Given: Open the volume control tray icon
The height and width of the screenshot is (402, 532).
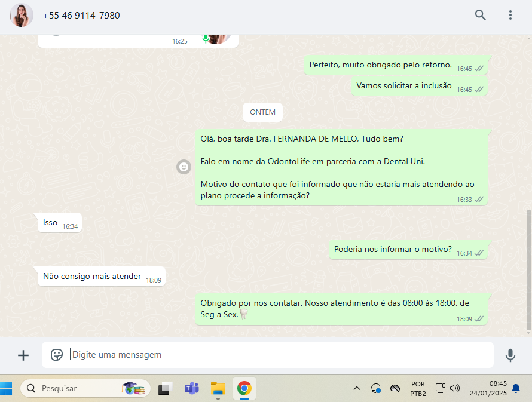Looking at the screenshot, I should (x=455, y=388).
